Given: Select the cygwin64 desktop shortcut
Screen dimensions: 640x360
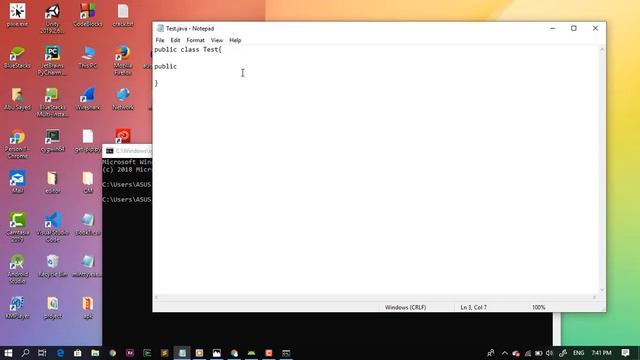Looking at the screenshot, I should 52,141.
